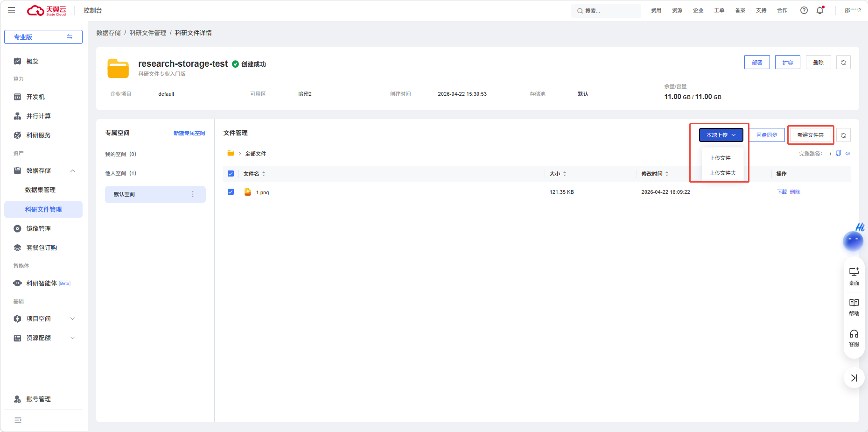Choose 上传文件 from the menu
The width and height of the screenshot is (868, 432).
(720, 158)
